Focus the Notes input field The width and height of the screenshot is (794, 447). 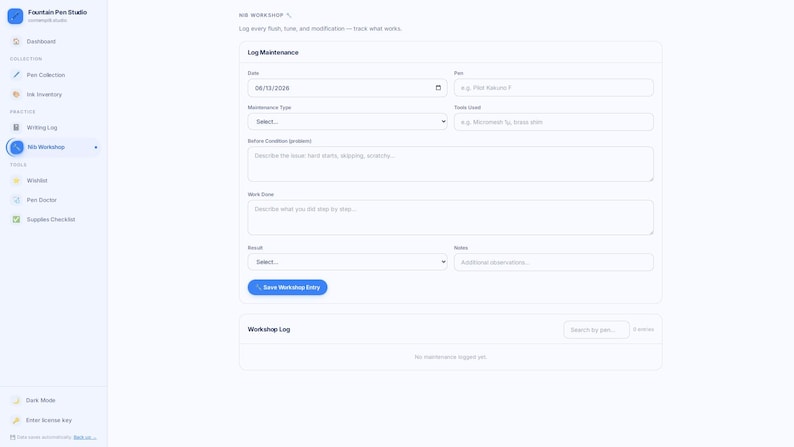point(553,262)
